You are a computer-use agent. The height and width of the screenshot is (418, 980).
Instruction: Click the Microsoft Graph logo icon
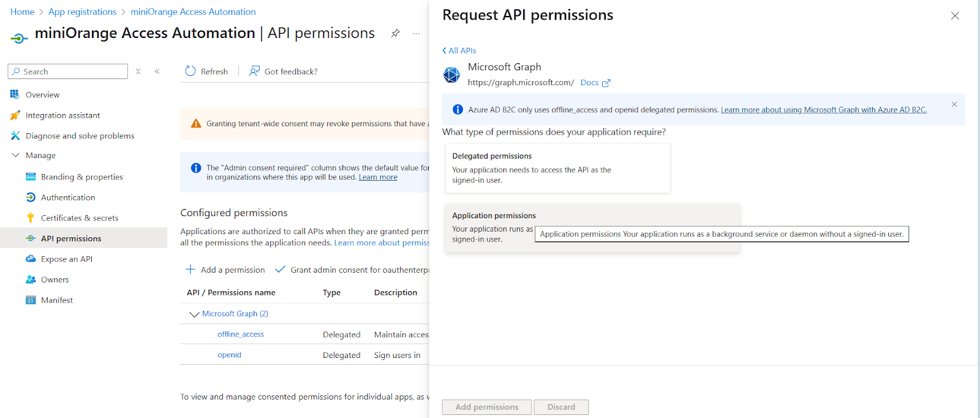pos(452,75)
